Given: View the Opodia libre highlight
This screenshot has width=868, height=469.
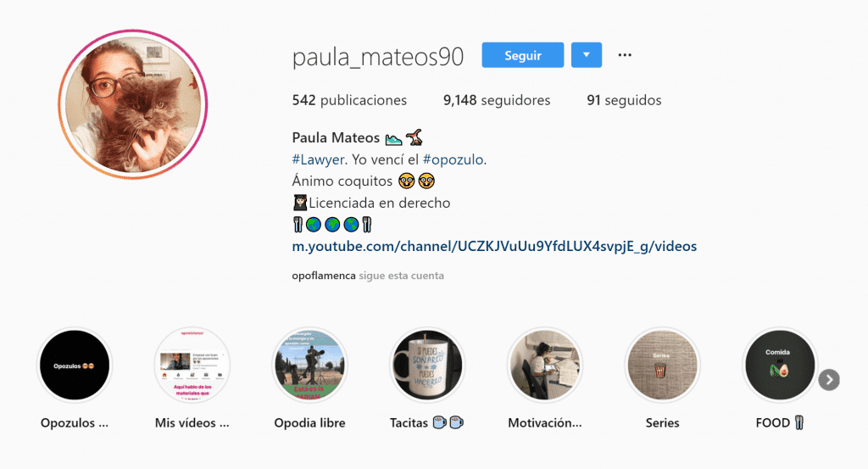Looking at the screenshot, I should [310, 365].
